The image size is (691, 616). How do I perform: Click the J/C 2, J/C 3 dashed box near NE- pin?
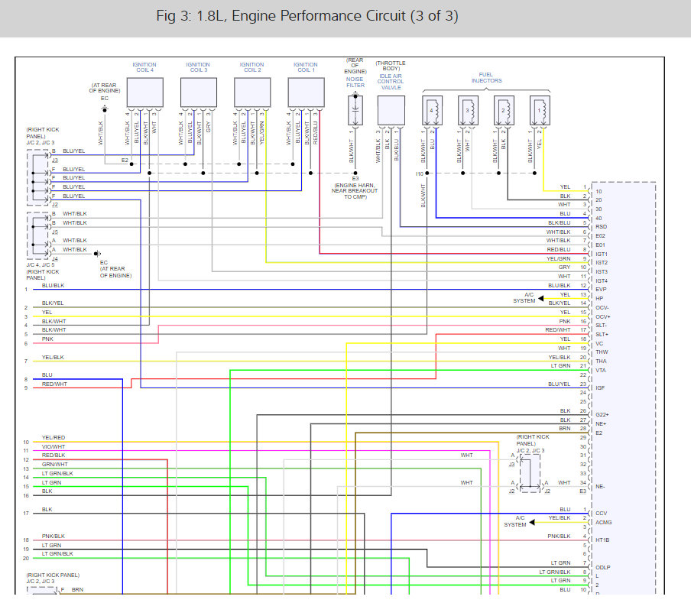[530, 473]
